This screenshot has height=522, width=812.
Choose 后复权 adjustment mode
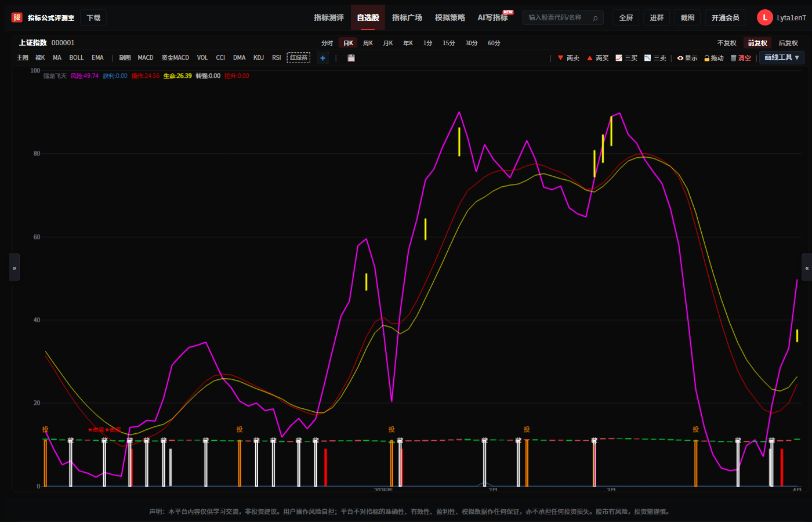click(x=788, y=43)
